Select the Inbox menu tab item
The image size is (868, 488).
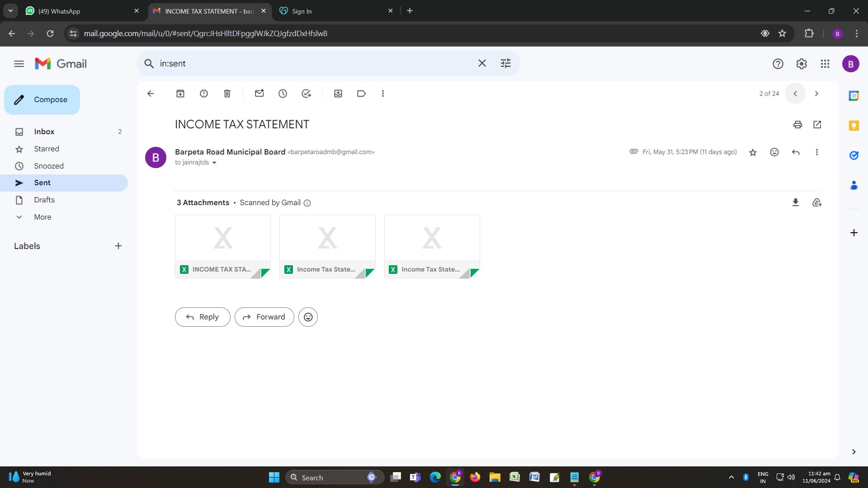[44, 131]
